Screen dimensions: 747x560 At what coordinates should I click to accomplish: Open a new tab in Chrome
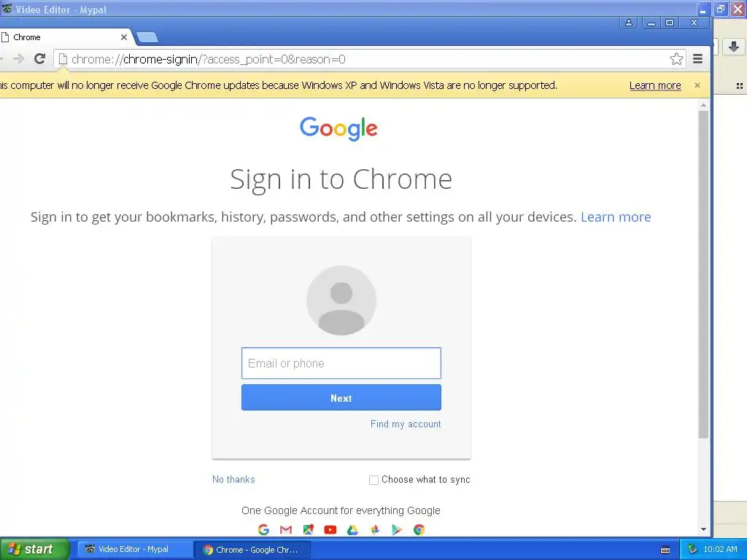click(147, 37)
